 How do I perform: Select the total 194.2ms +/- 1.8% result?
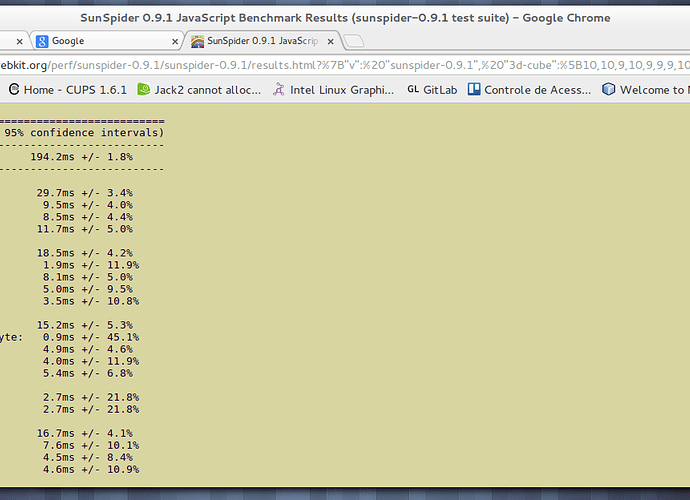(x=81, y=157)
